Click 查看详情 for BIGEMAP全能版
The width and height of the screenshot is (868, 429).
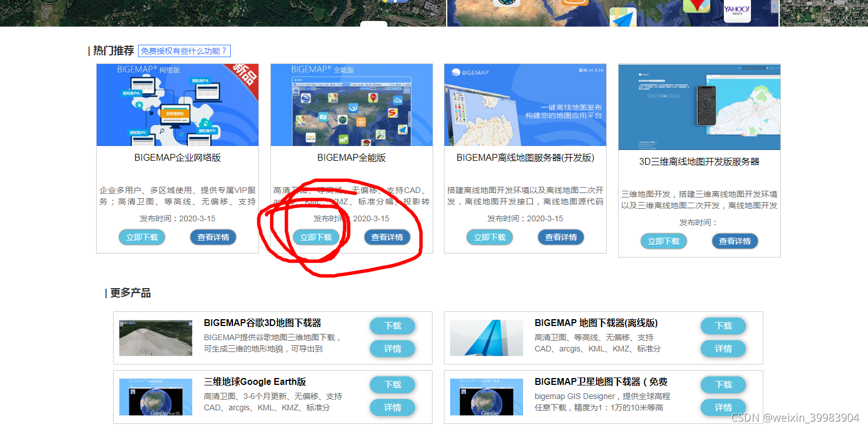point(387,237)
